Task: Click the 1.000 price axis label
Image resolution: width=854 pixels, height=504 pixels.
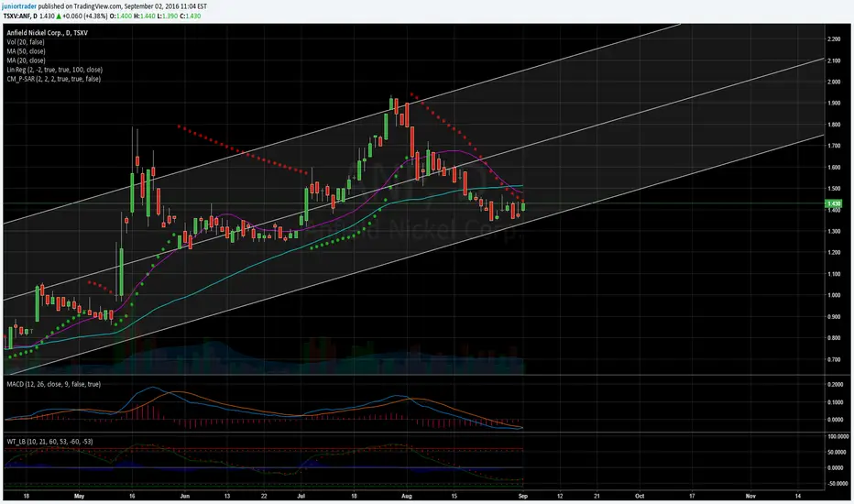Action: point(834,295)
